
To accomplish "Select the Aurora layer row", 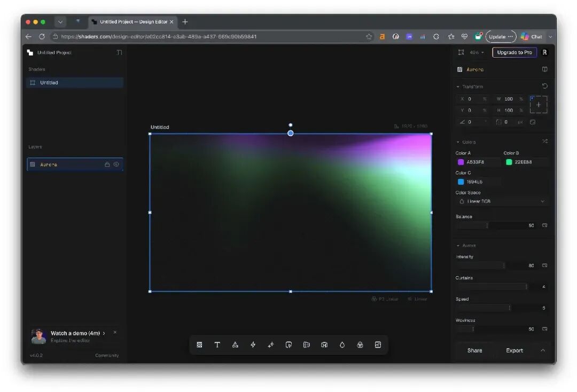I will pyautogui.click(x=75, y=164).
